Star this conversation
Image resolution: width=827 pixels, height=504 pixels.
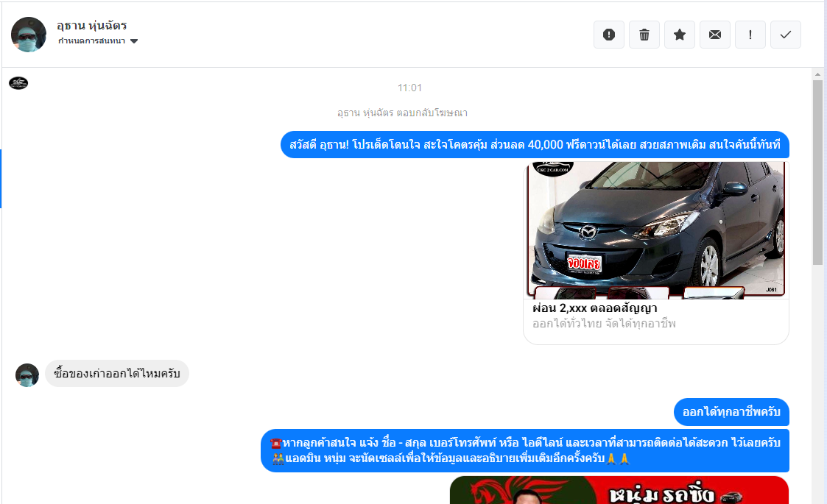pyautogui.click(x=680, y=35)
